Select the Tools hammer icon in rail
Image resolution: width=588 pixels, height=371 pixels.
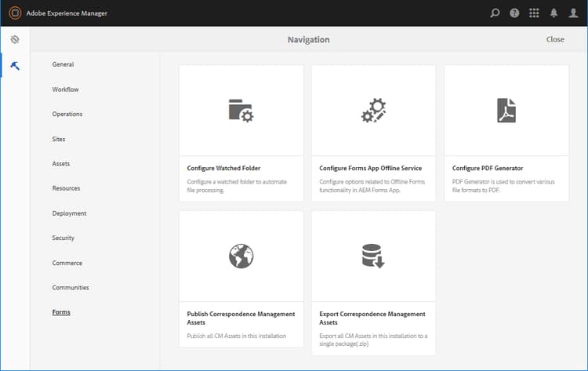click(x=15, y=66)
